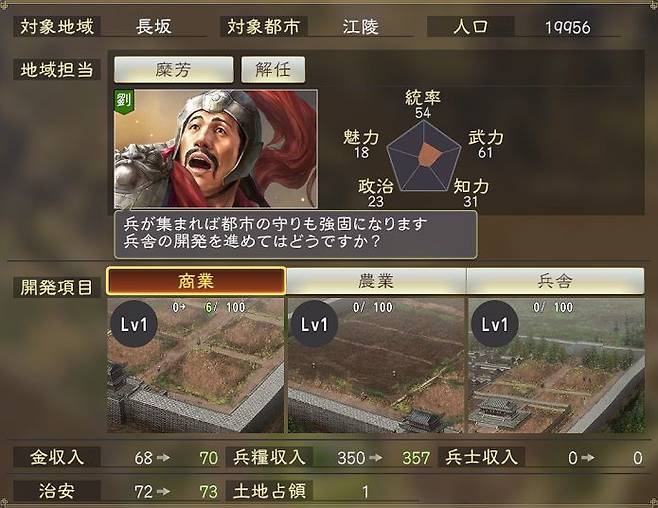Click the 解任 dismiss button

[273, 70]
